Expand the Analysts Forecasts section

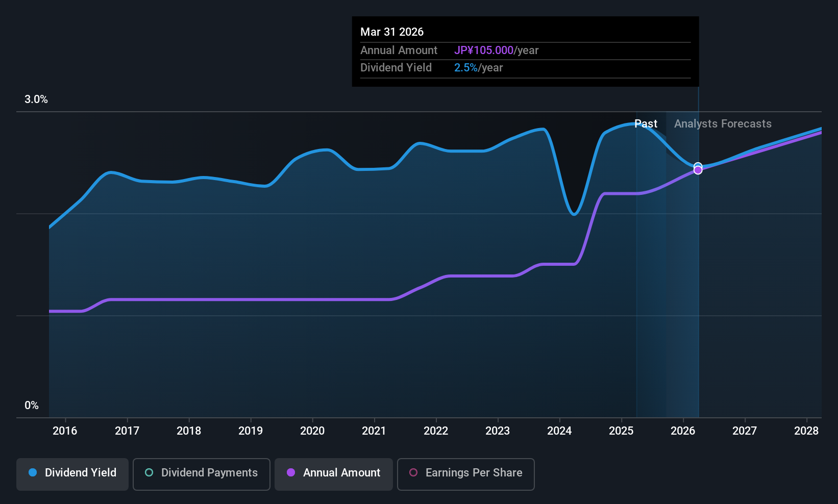pos(722,123)
